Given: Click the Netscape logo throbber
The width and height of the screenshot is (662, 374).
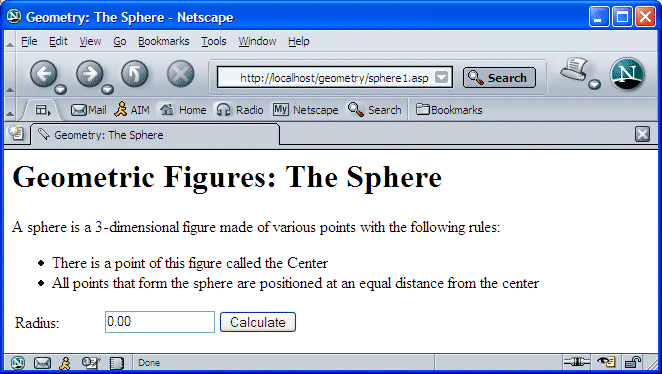Looking at the screenshot, I should pyautogui.click(x=627, y=74).
